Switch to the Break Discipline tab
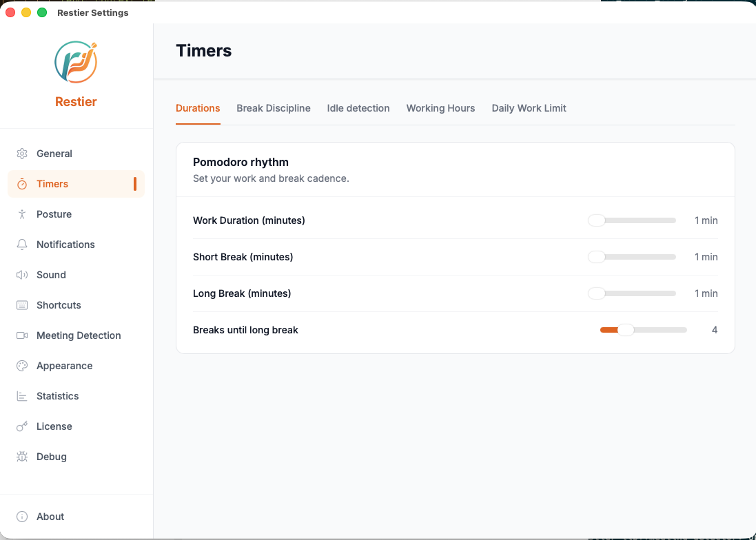The height and width of the screenshot is (540, 756). tap(273, 108)
